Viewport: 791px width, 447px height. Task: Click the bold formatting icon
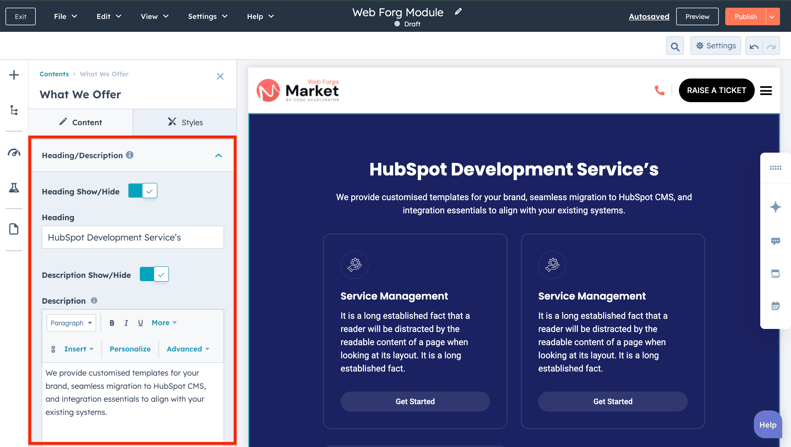point(112,323)
